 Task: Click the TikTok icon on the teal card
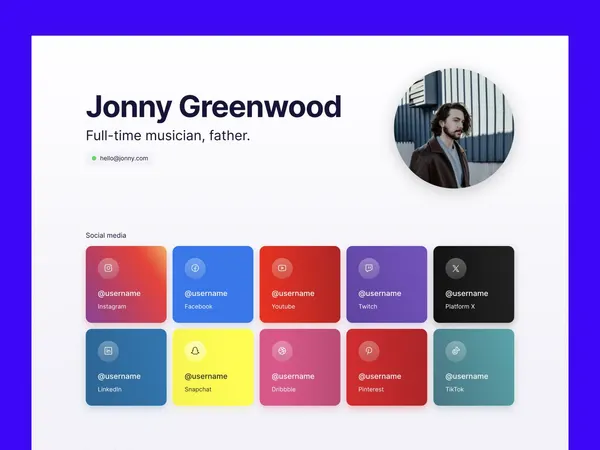tap(456, 351)
